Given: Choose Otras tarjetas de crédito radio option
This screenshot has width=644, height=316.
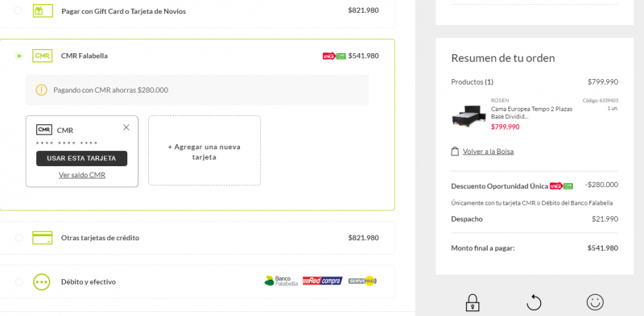Looking at the screenshot, I should 19,238.
